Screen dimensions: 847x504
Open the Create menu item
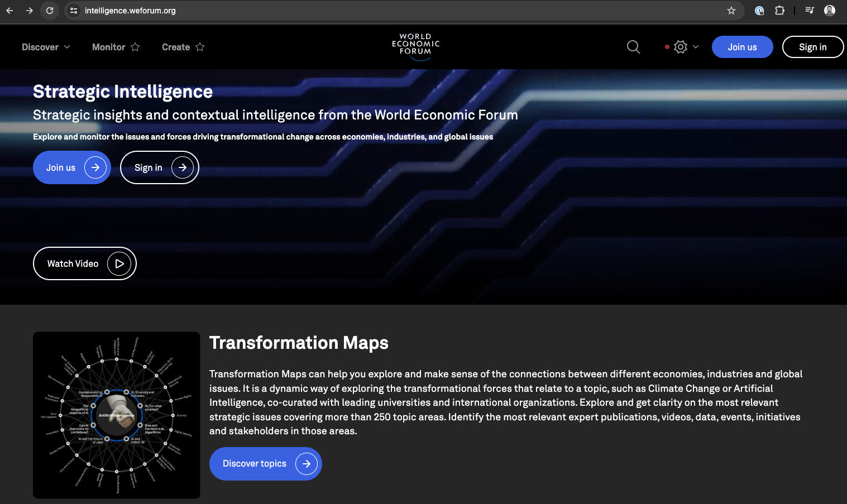(x=176, y=47)
